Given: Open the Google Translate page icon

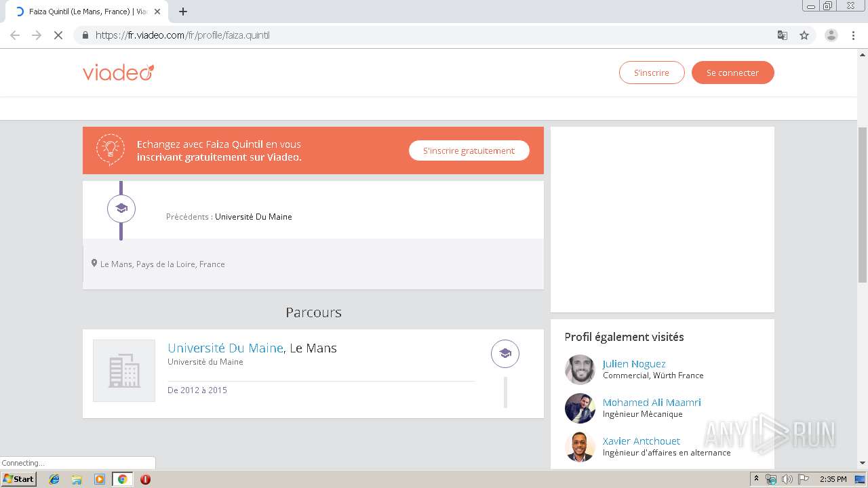Looking at the screenshot, I should pyautogui.click(x=783, y=35).
